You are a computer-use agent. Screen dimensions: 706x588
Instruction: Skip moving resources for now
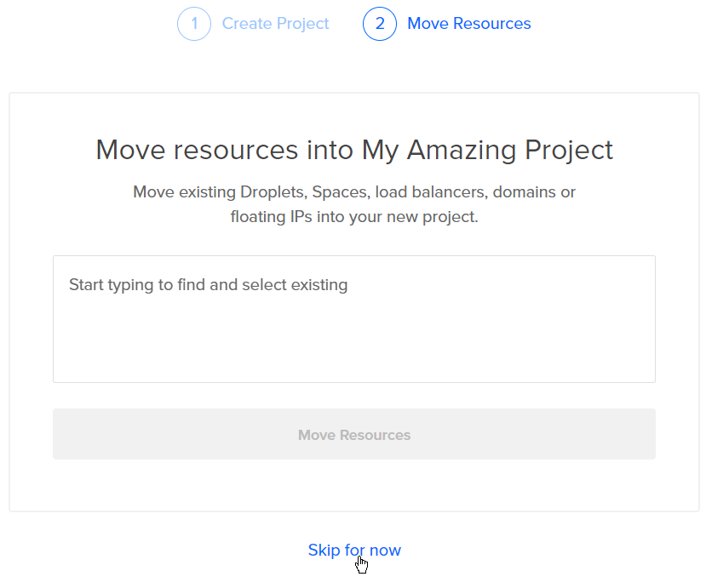(x=354, y=551)
